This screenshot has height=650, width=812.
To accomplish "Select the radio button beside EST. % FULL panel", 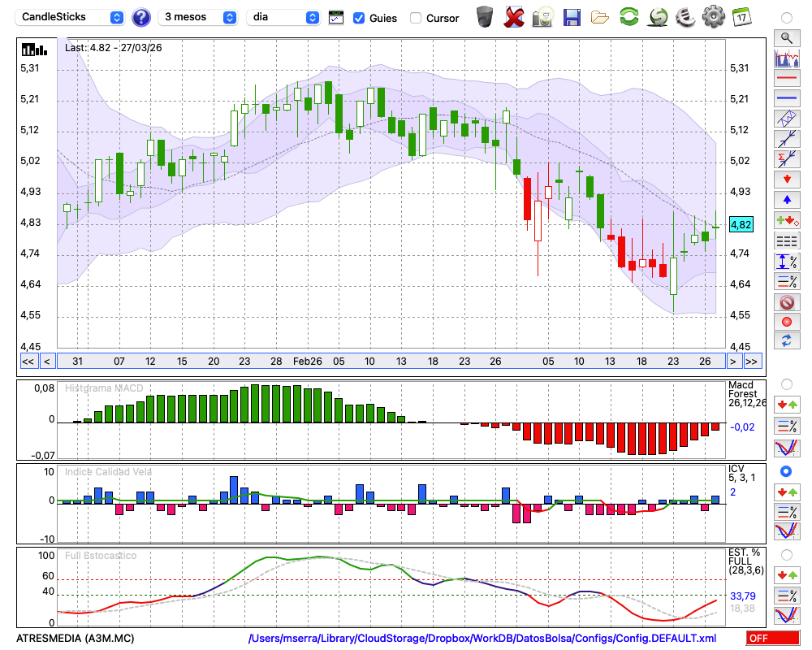I will click(x=786, y=554).
